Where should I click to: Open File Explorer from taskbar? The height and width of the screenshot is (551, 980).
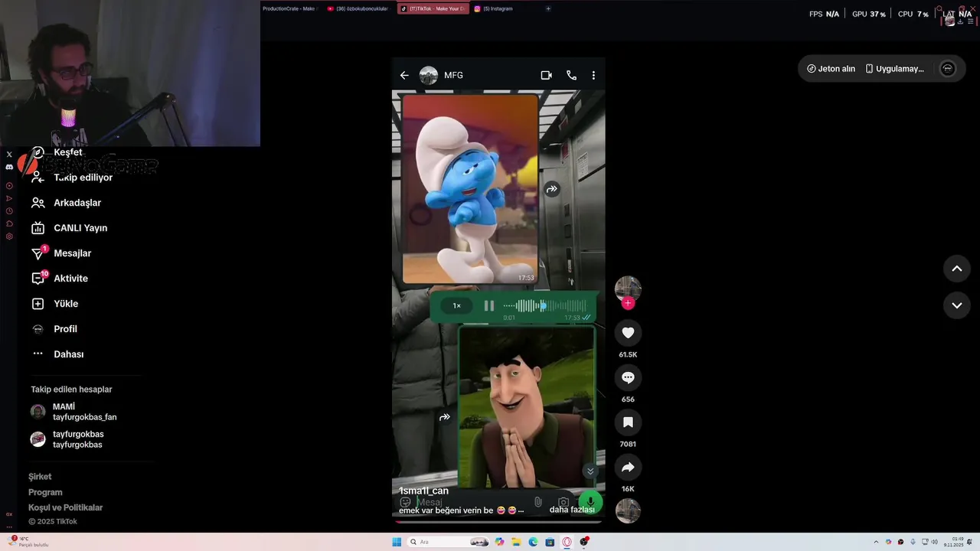point(516,542)
